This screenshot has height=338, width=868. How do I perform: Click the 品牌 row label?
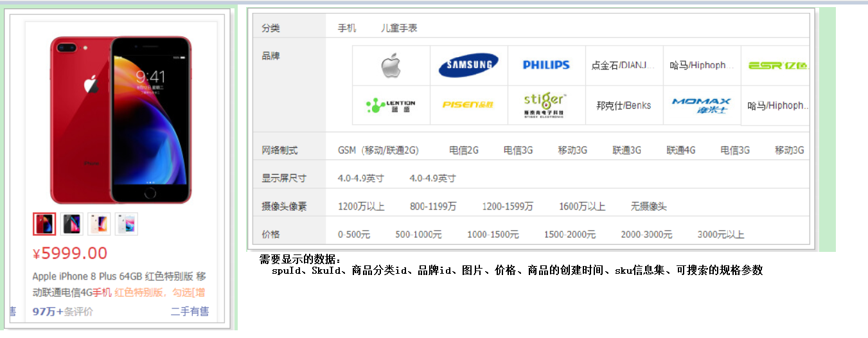[270, 56]
